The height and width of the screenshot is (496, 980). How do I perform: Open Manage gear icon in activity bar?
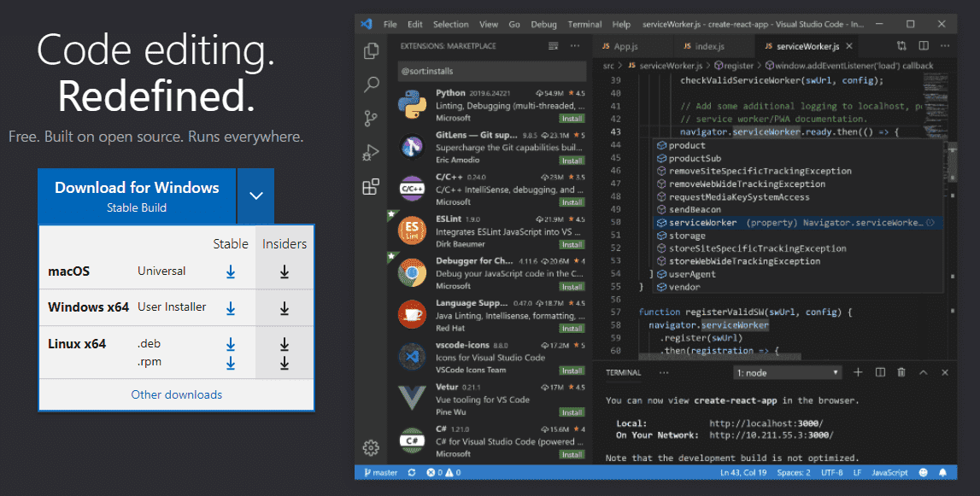[x=371, y=447]
